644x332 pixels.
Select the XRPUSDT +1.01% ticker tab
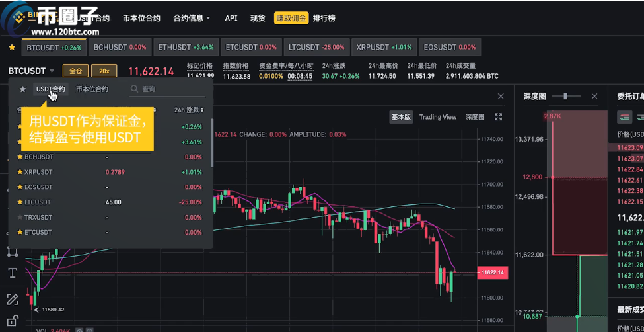[384, 48]
